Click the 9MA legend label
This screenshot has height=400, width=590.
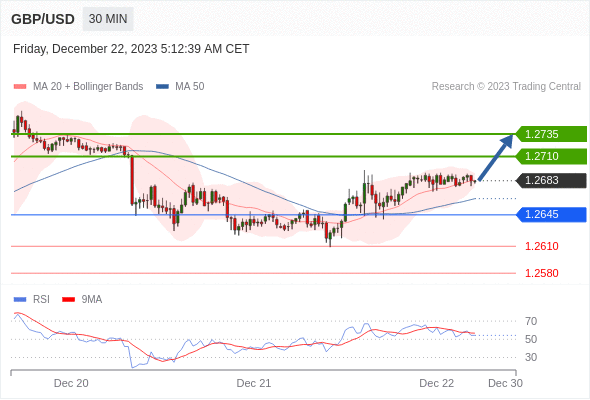(92, 300)
